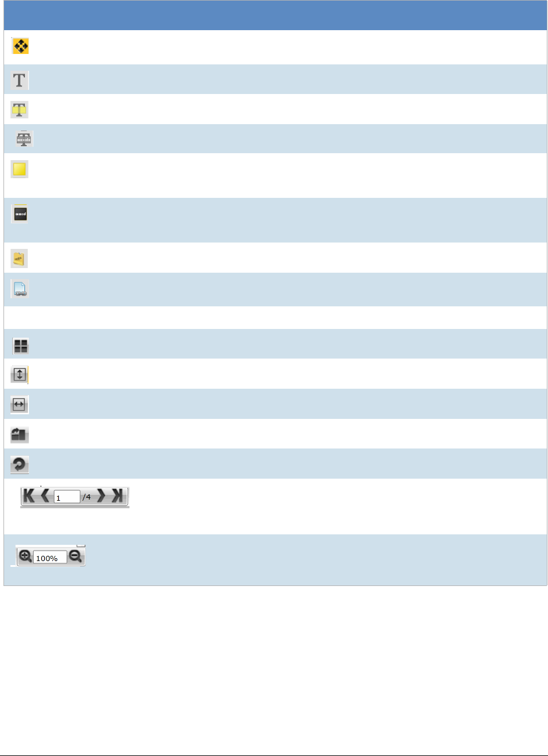
Task: Click the current page number field
Action: [x=67, y=498]
